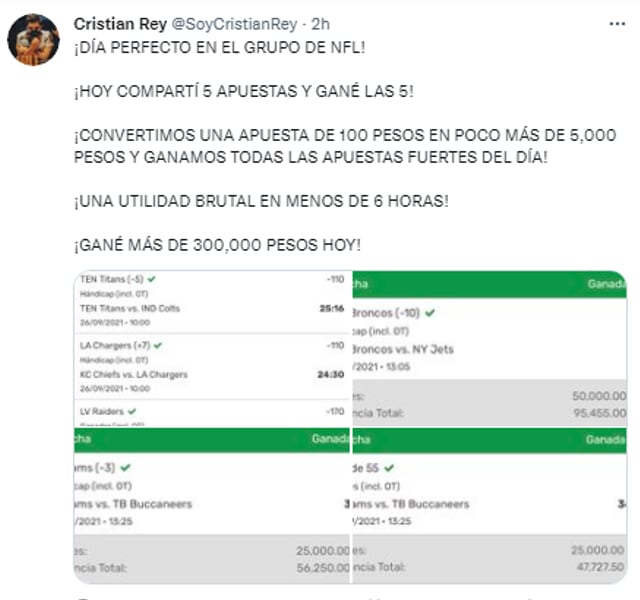
Task: Click green checkmark beside LV Raiders
Action: [132, 410]
